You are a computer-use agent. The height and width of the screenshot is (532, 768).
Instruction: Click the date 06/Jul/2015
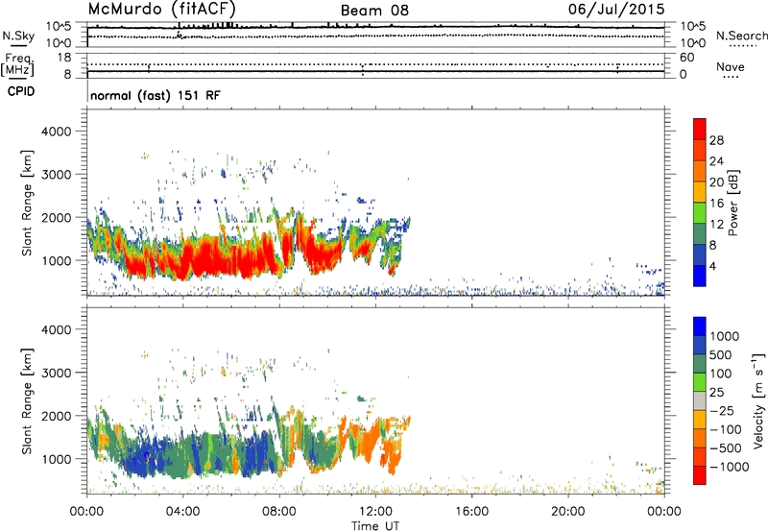point(616,9)
